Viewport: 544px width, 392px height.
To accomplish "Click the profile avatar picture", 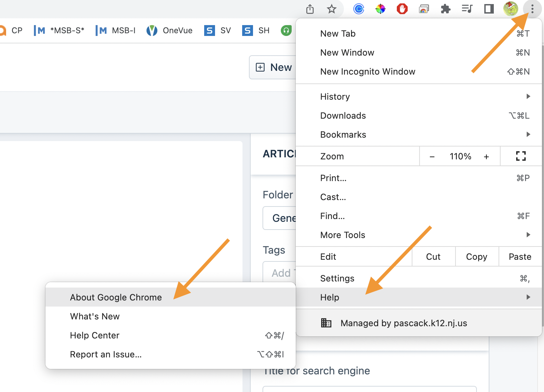I will click(x=511, y=9).
